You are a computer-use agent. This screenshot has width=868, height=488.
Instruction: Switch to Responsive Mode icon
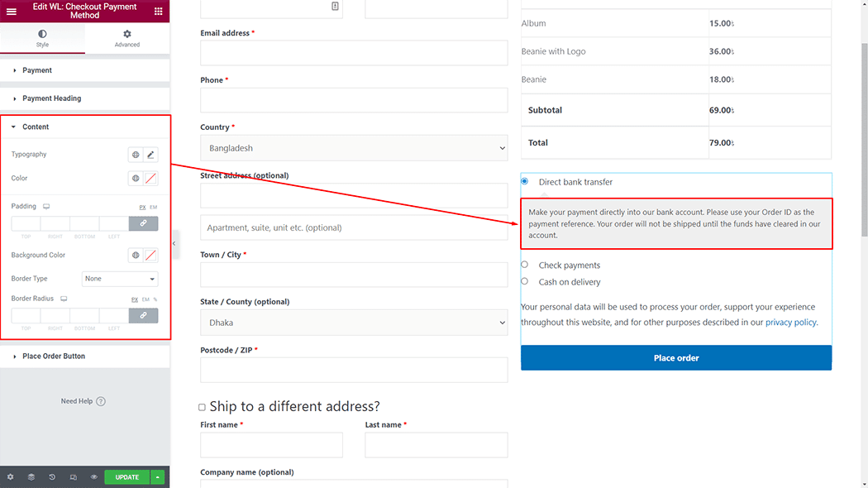coord(74,477)
